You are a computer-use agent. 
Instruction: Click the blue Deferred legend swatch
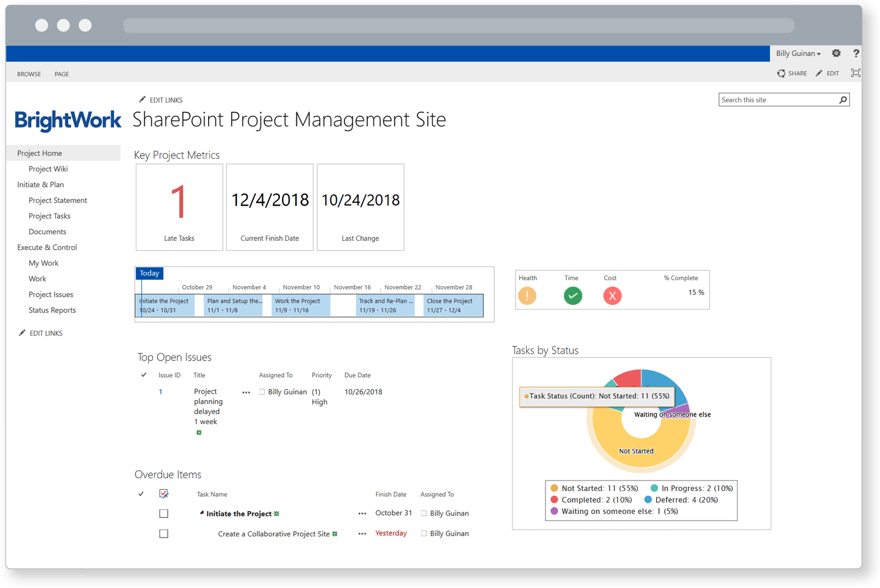(x=648, y=500)
